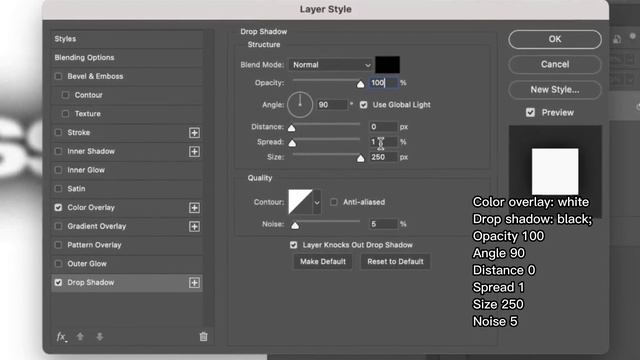Click Cancel button
The height and width of the screenshot is (360, 640).
pyautogui.click(x=555, y=64)
